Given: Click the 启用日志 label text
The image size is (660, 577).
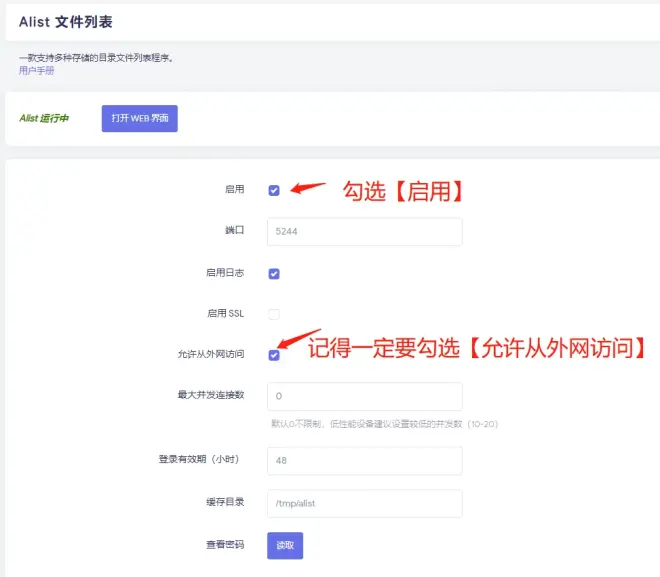Looking at the screenshot, I should coord(225,273).
